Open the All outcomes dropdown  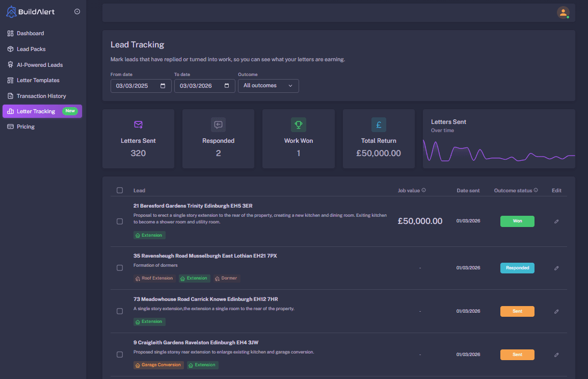point(269,86)
